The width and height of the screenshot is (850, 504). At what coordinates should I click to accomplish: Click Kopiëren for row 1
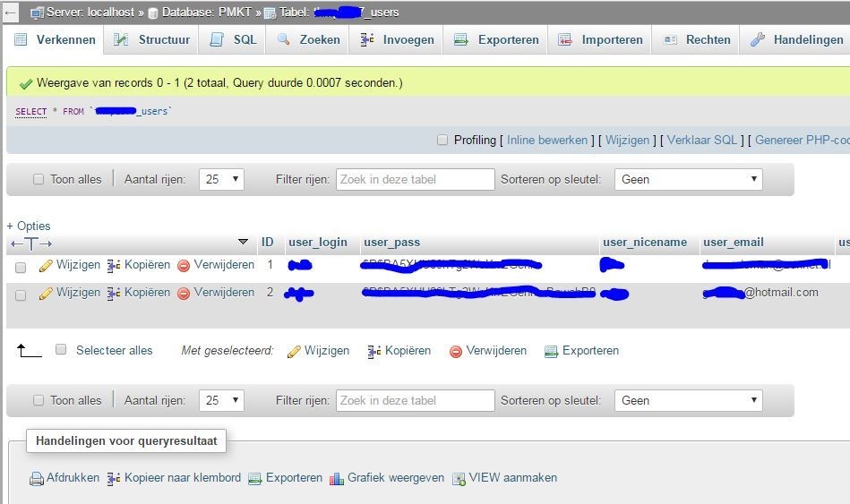(x=139, y=265)
